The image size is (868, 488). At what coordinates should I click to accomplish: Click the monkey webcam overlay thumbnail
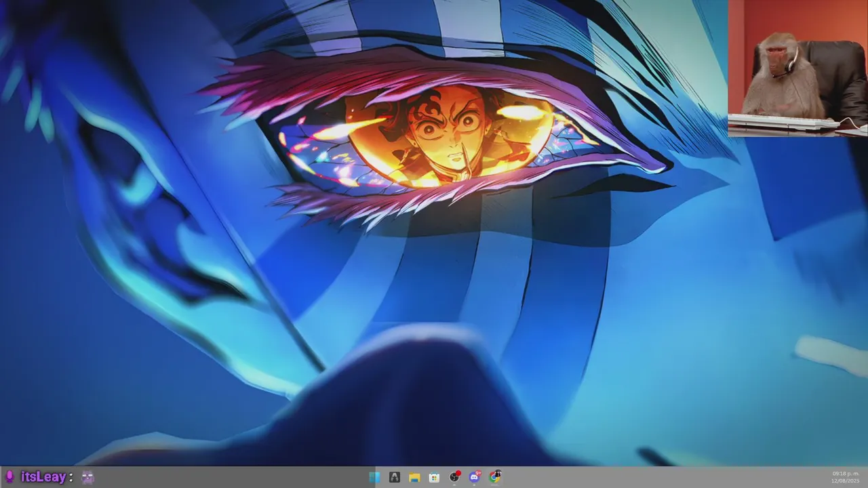797,68
